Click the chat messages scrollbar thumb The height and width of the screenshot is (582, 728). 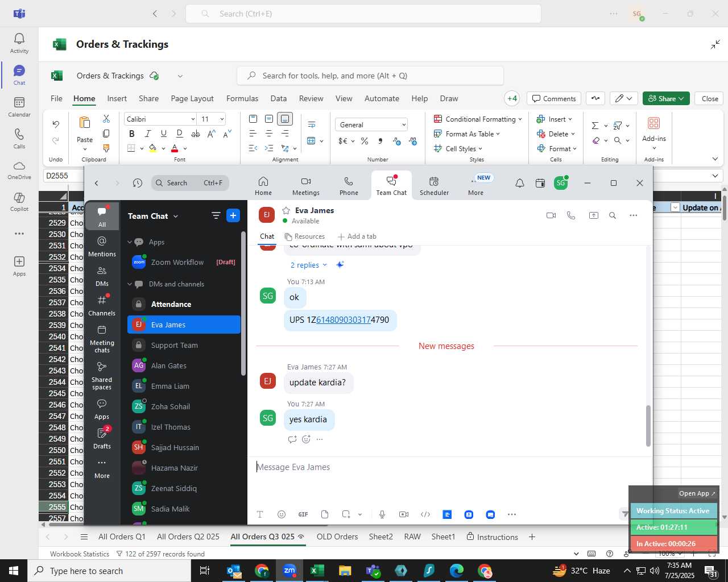648,426
